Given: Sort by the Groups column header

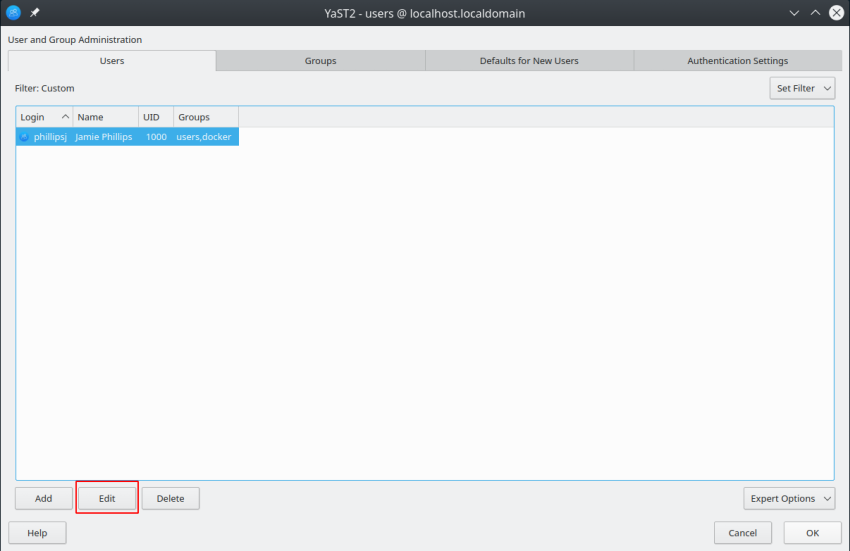Looking at the screenshot, I should pos(206,117).
